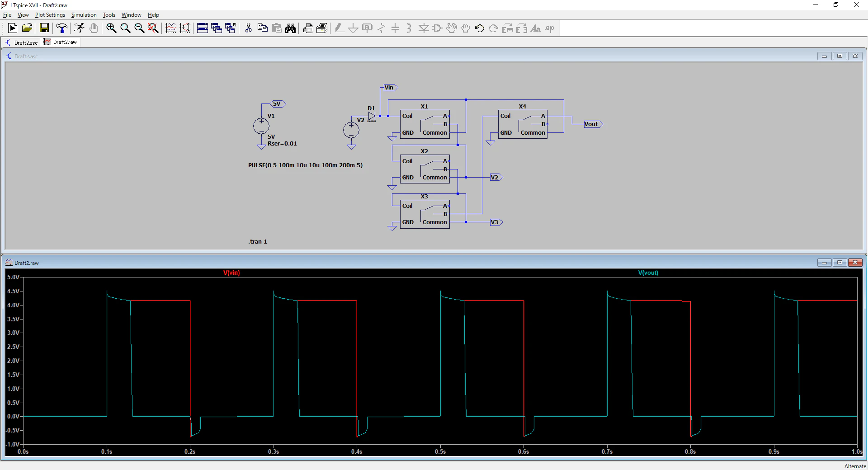
Task: Click the Find binoculars icon
Action: click(291, 28)
